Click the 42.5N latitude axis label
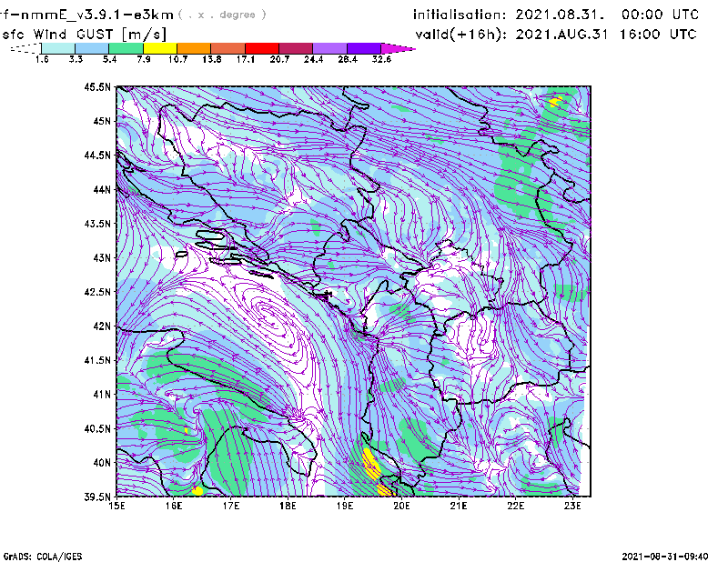Viewport: 728px width, 562px height. pyautogui.click(x=97, y=292)
